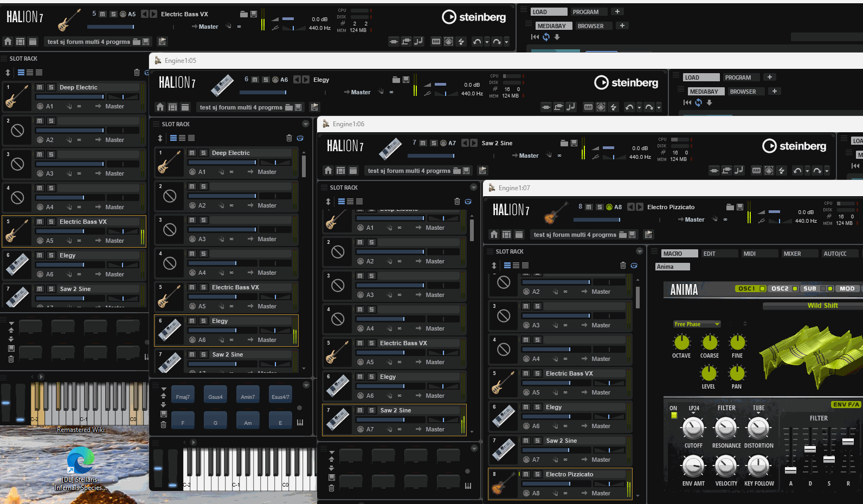Image resolution: width=863 pixels, height=504 pixels.
Task: Click the home icon in Electro Pizzicato window
Action: (494, 235)
